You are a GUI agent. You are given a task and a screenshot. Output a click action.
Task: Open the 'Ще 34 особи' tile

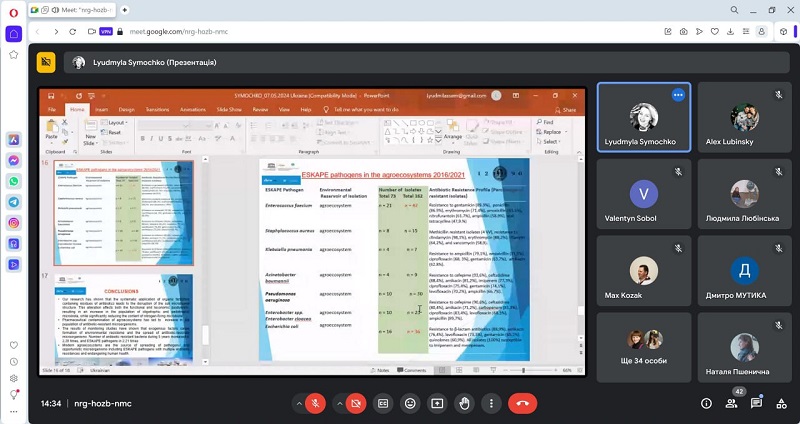644,347
